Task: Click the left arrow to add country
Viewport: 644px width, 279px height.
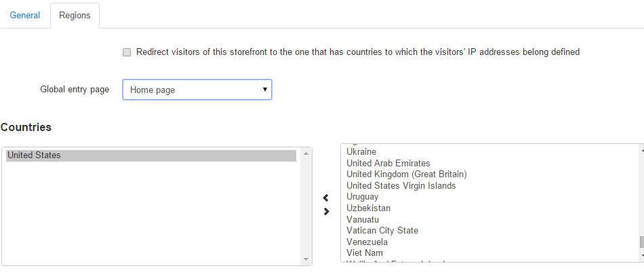Action: pyautogui.click(x=326, y=198)
